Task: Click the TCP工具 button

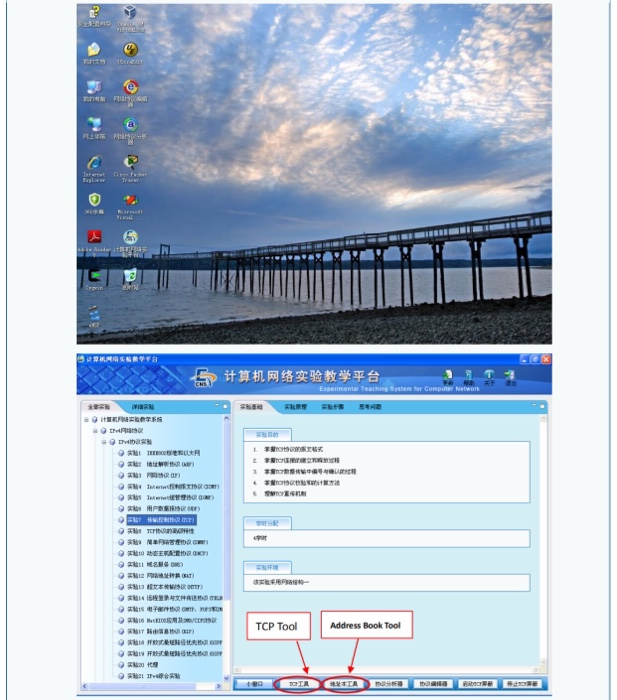Action: point(298,684)
